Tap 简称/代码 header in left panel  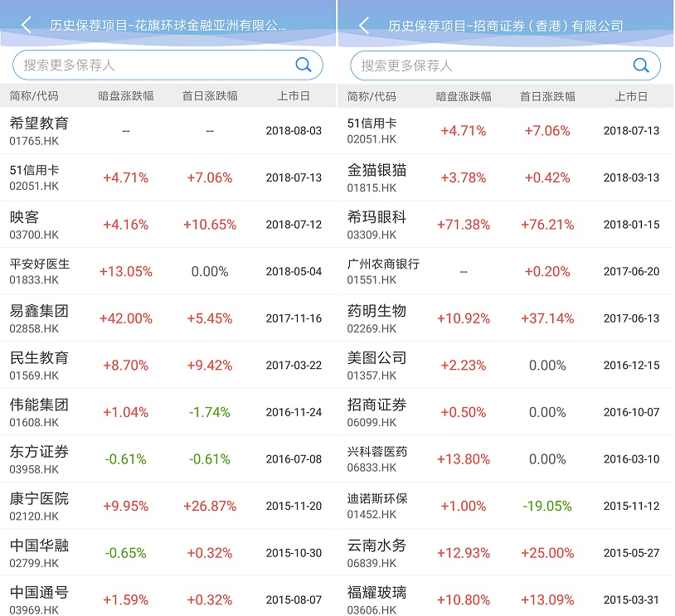[x=34, y=96]
